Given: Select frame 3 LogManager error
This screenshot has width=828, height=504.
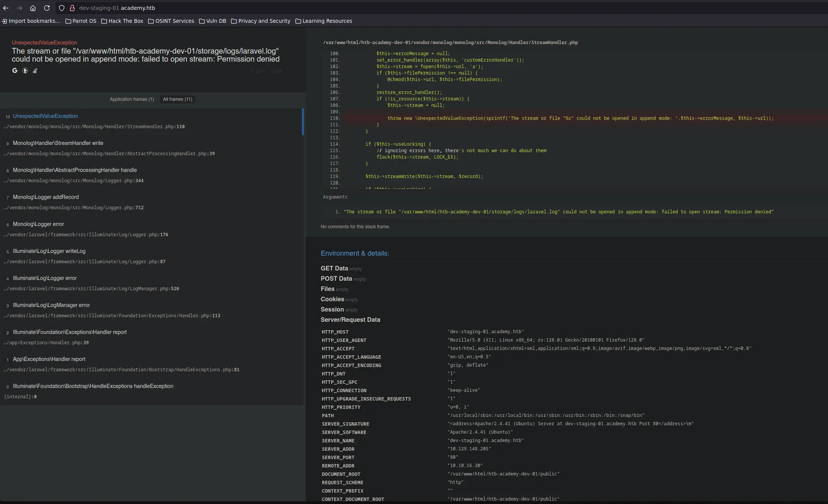Looking at the screenshot, I should [152, 310].
